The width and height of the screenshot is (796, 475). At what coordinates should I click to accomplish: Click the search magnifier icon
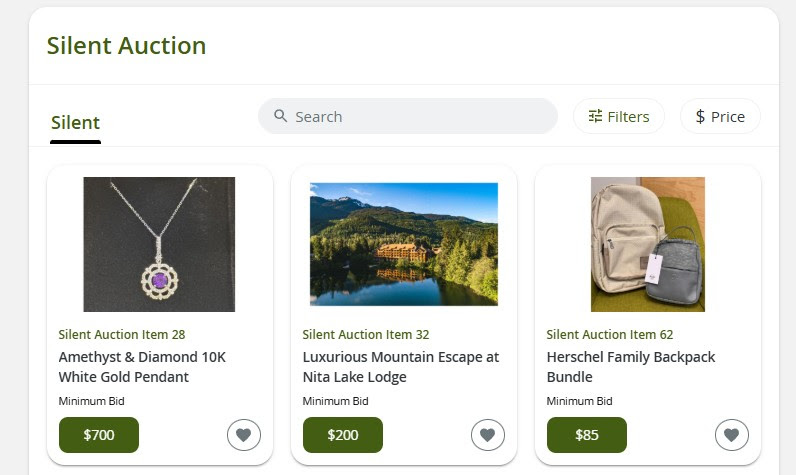click(281, 116)
